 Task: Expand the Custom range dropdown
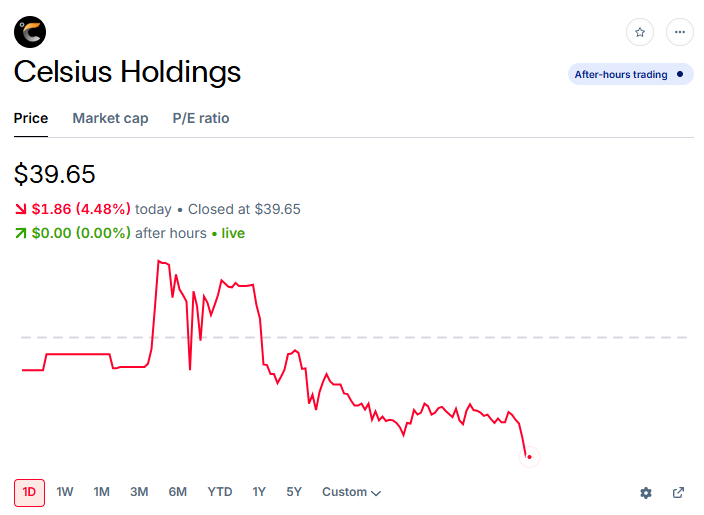352,492
